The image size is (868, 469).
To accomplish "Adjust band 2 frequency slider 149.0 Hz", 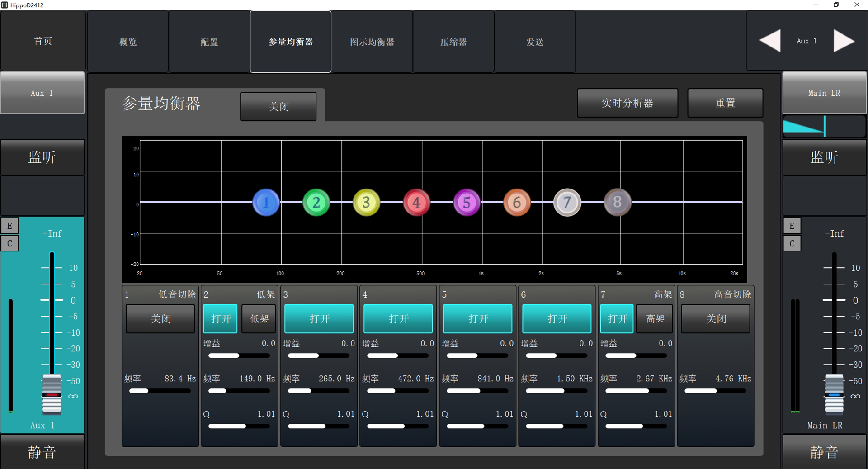I will point(239,391).
